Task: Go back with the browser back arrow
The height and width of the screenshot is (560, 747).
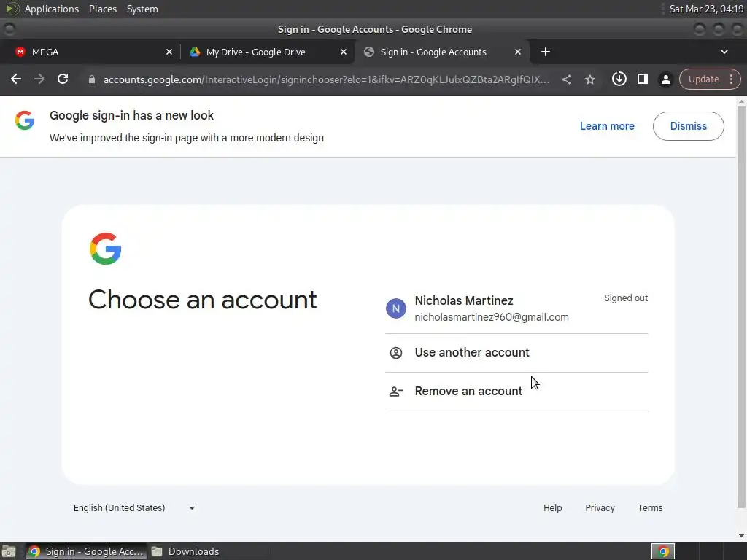Action: [16, 79]
